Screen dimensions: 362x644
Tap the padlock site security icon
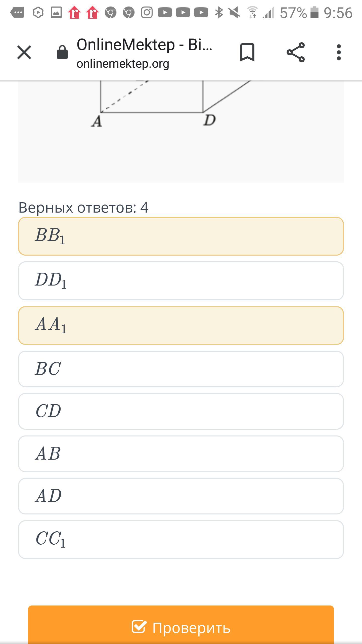tap(62, 52)
